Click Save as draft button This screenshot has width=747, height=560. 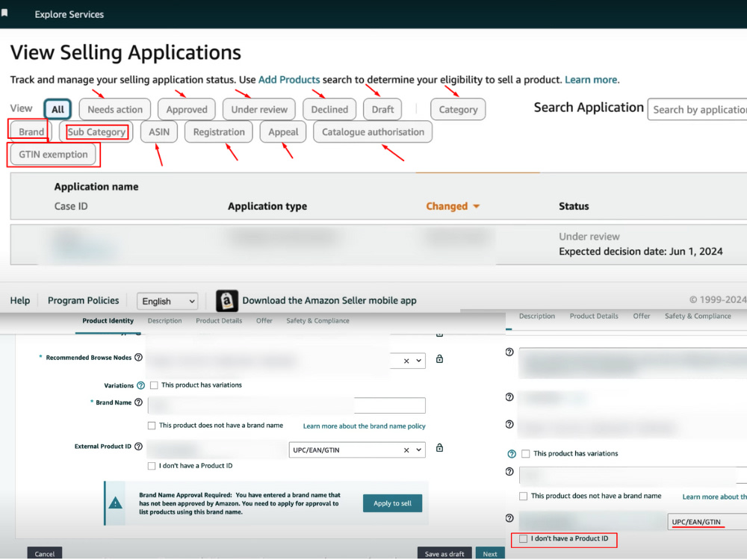pyautogui.click(x=444, y=553)
